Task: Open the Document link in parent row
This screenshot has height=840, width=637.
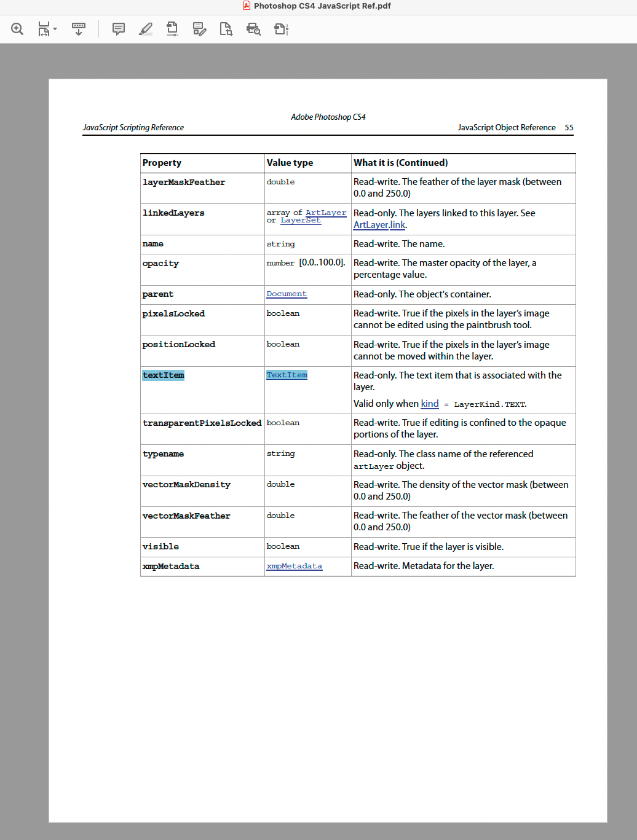Action: [286, 294]
